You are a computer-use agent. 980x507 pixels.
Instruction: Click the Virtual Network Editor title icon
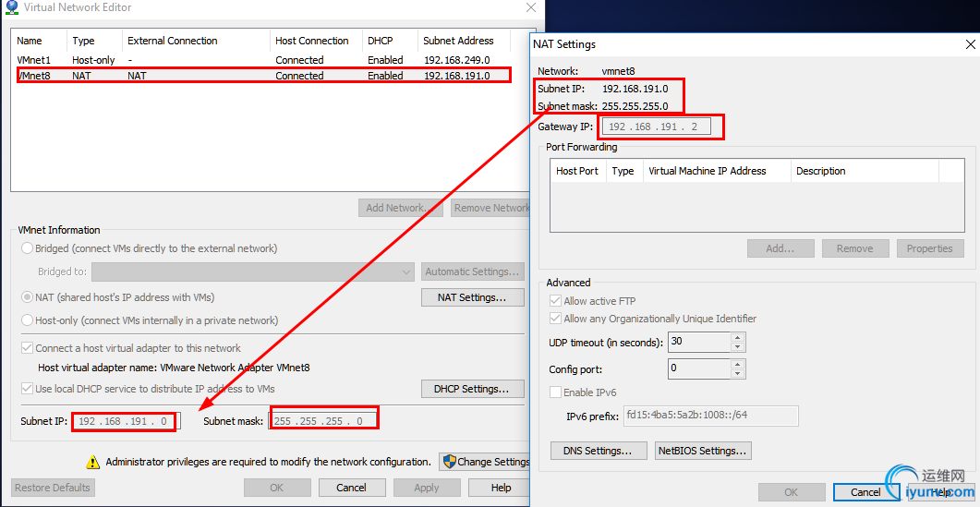(11, 7)
